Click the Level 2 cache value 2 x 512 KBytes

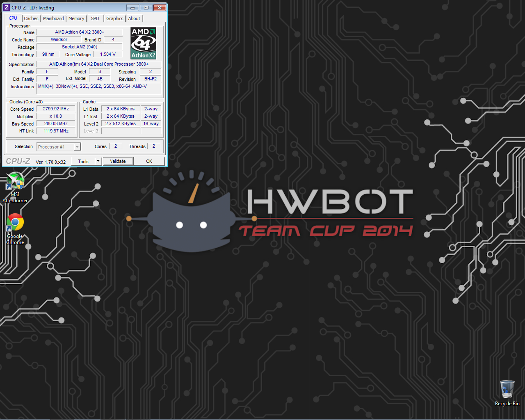(121, 123)
